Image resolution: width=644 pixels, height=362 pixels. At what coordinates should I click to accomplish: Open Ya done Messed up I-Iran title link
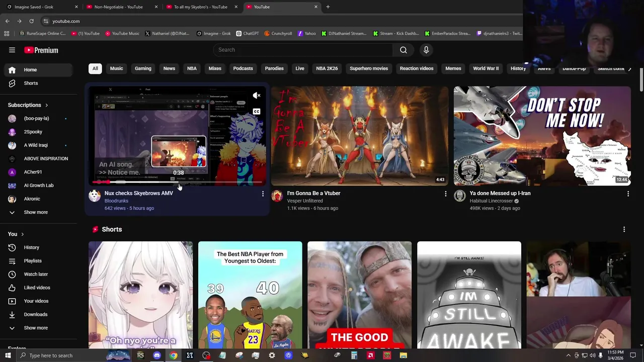coord(500,193)
